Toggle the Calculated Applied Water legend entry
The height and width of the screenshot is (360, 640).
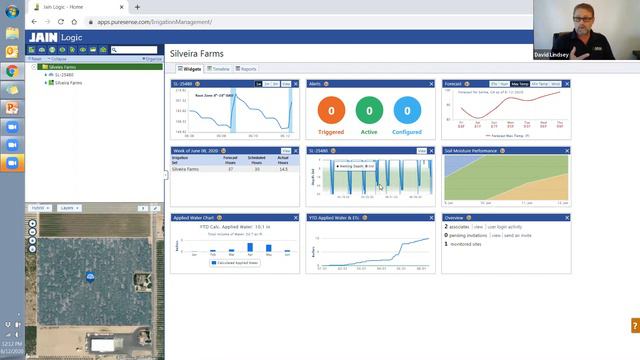235,263
